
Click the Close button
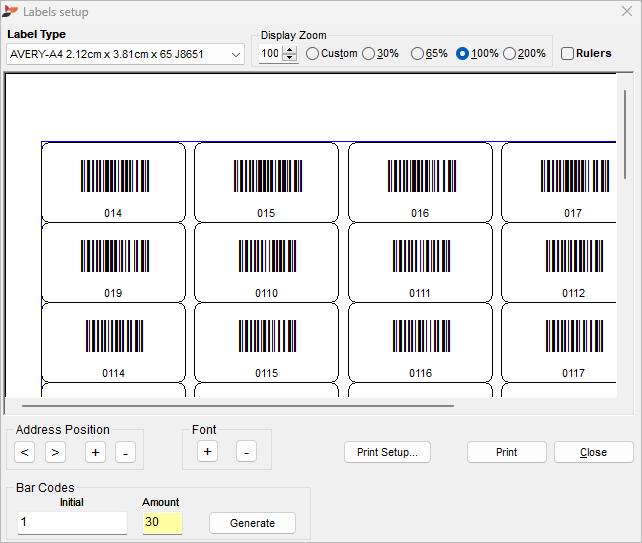[594, 452]
